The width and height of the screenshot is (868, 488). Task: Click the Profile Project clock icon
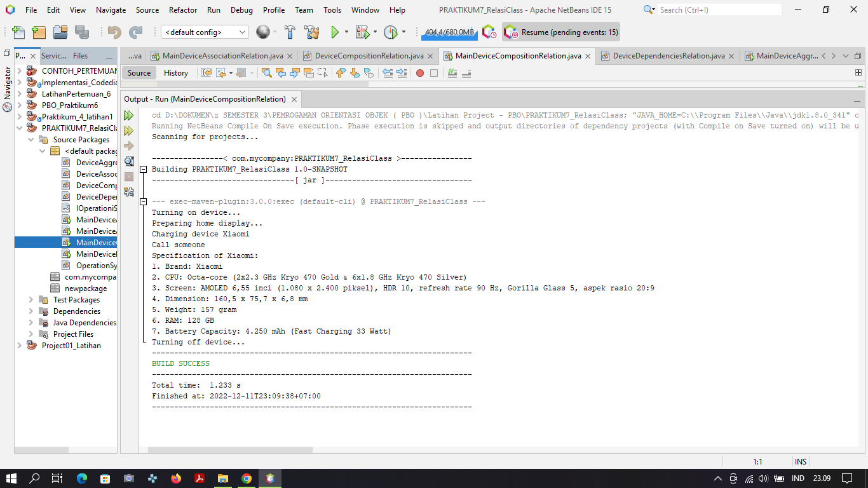[x=391, y=32]
